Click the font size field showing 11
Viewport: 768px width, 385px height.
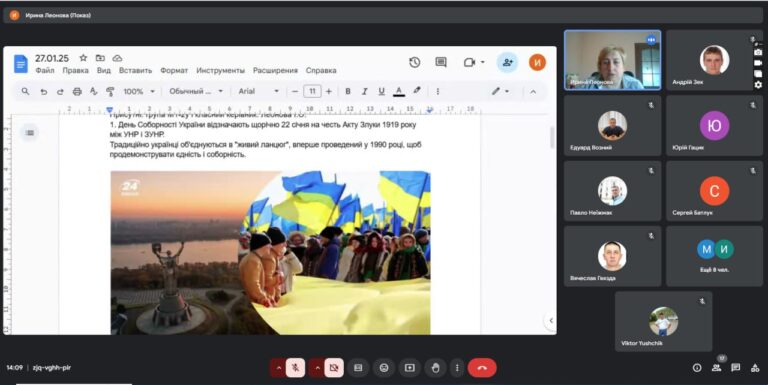[x=312, y=91]
